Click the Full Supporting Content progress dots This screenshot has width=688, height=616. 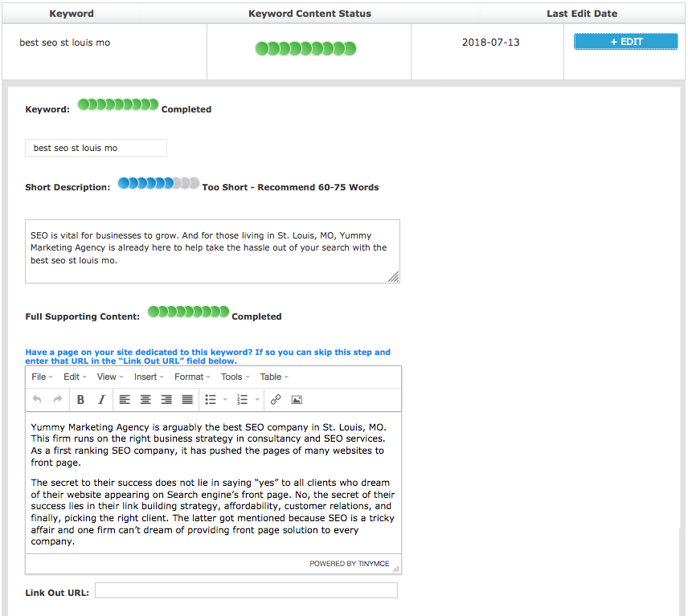(x=188, y=312)
